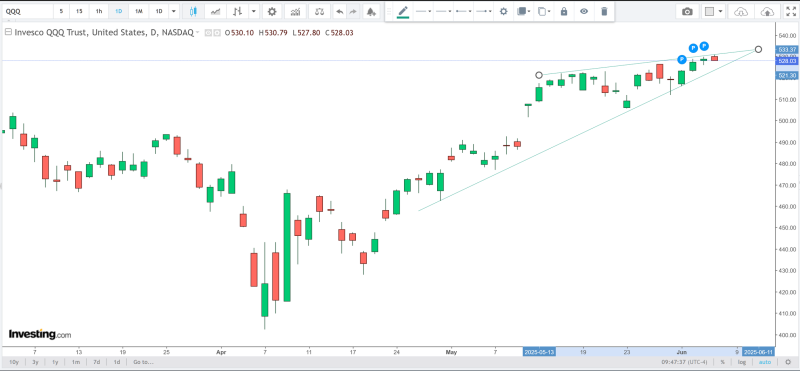Select the right trendline anchor circle near 533.37
Screen dimensions: 800x371
pyautogui.click(x=759, y=50)
